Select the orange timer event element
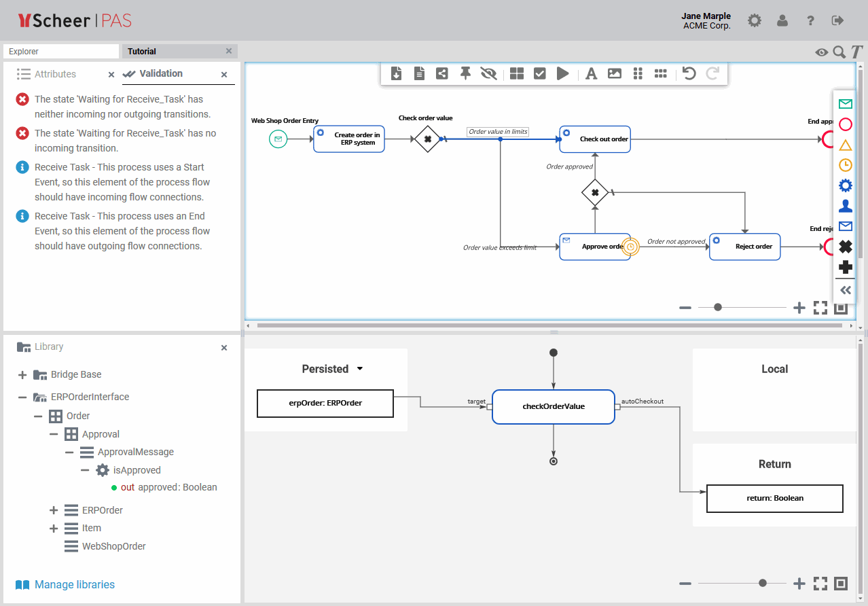868x606 pixels. (846, 165)
